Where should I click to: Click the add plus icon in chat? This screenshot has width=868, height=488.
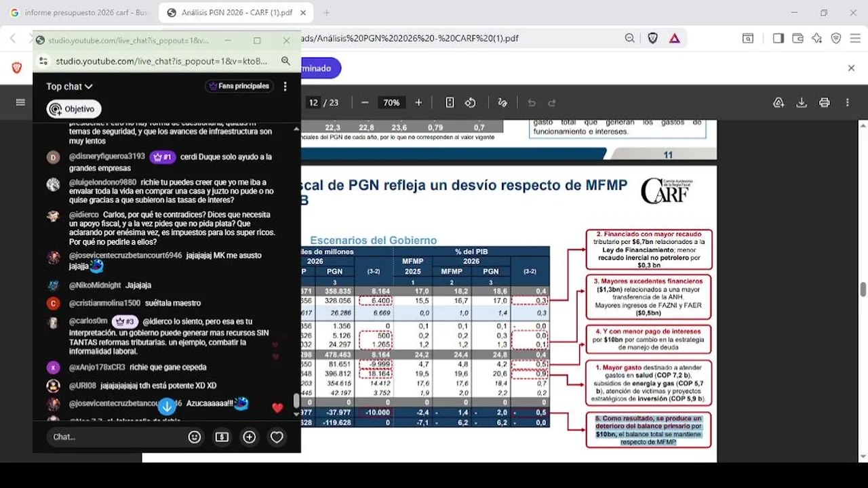[x=250, y=437]
